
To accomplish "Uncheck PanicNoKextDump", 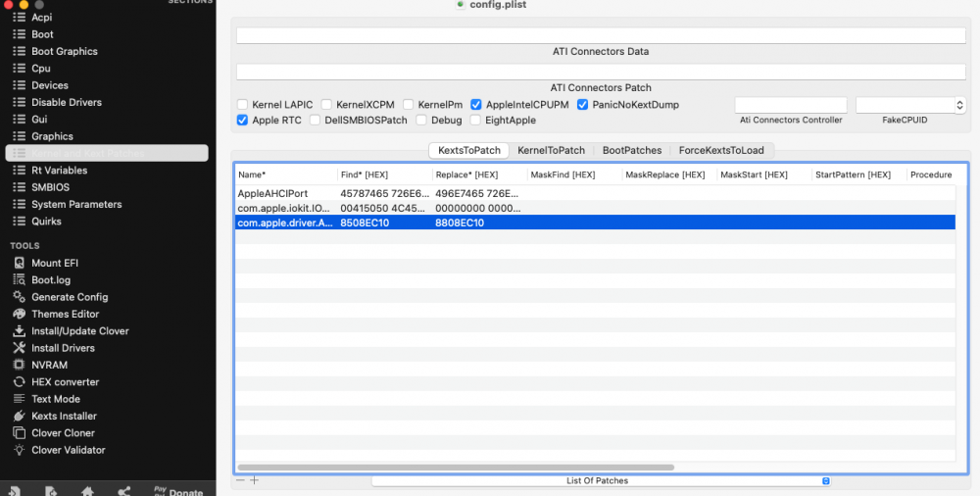I will point(582,105).
